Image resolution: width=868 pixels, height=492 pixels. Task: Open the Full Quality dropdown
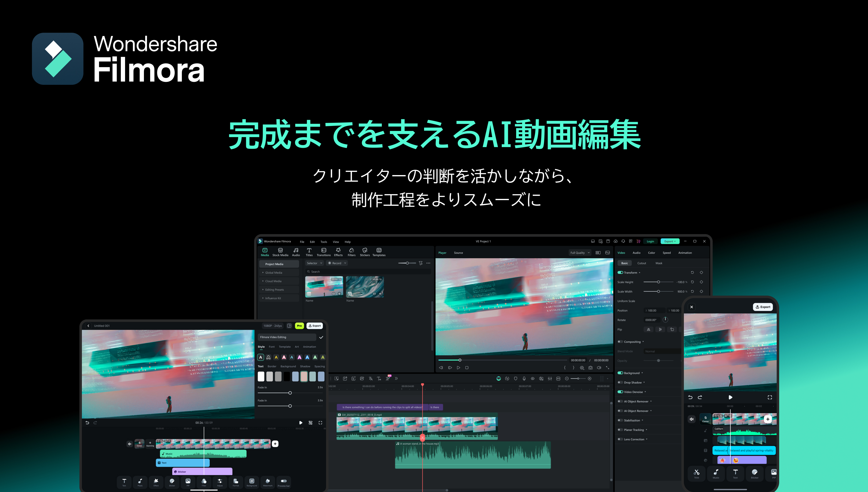(x=580, y=253)
